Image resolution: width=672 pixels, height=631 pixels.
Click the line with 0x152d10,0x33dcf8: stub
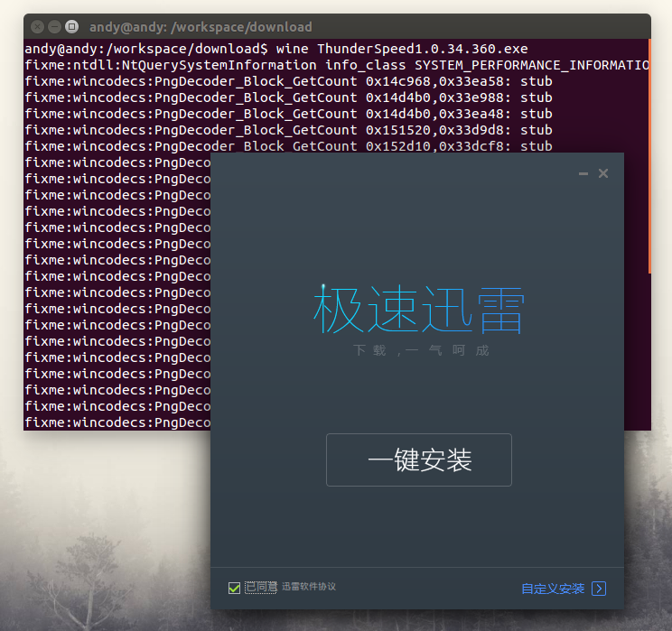click(288, 146)
